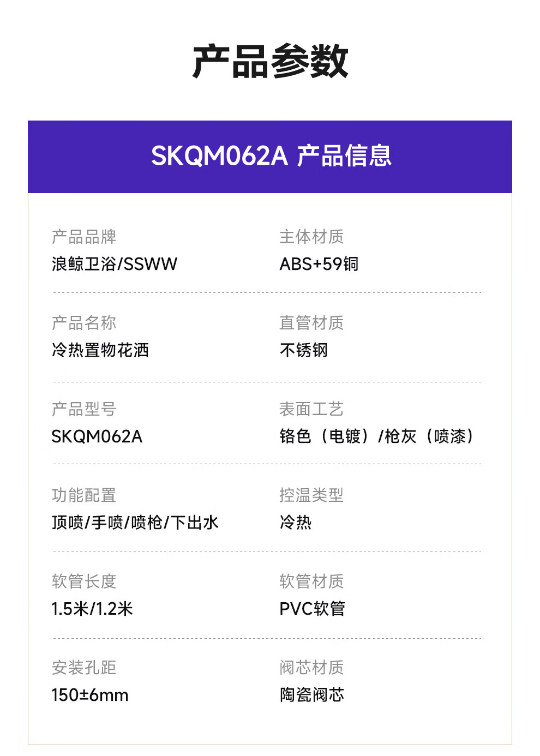Viewport: 540px width, 756px height.
Task: Select the 安装孔距 label
Action: (x=84, y=668)
